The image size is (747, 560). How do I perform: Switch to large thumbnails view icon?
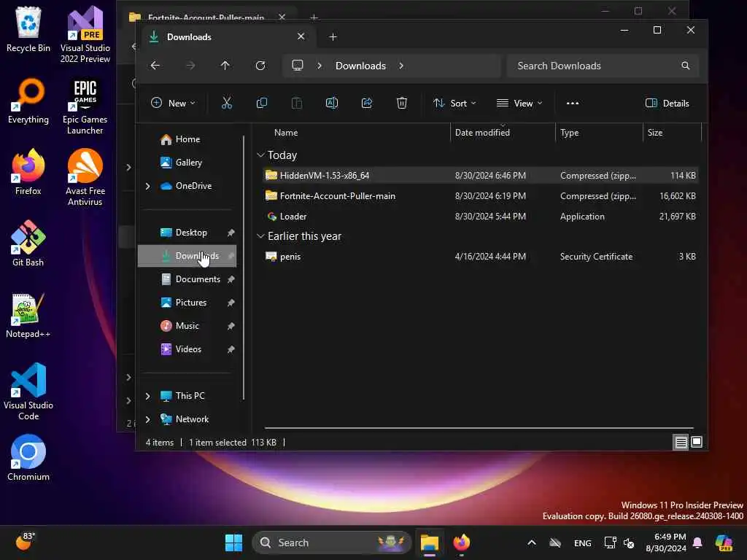[697, 443]
